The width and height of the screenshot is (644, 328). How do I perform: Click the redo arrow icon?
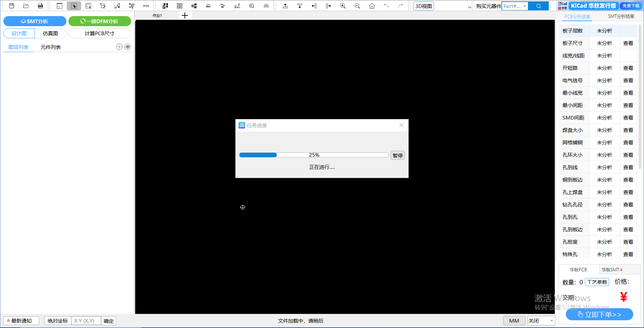click(x=400, y=6)
